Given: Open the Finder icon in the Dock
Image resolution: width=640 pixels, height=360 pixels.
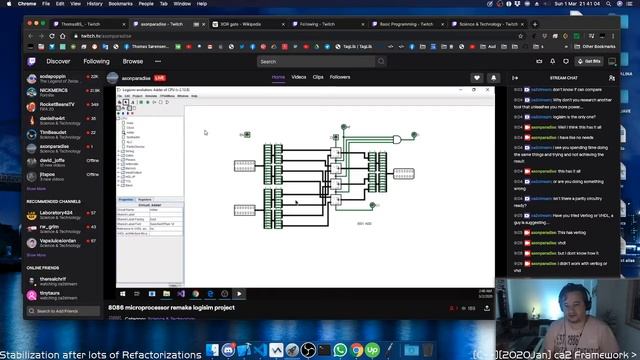Looking at the screenshot, I should [212, 350].
